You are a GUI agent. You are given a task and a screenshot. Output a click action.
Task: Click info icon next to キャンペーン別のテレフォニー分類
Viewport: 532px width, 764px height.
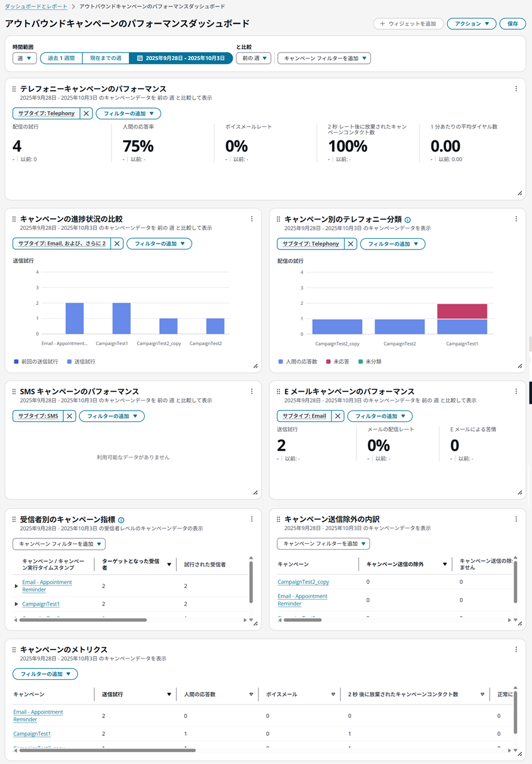[408, 220]
